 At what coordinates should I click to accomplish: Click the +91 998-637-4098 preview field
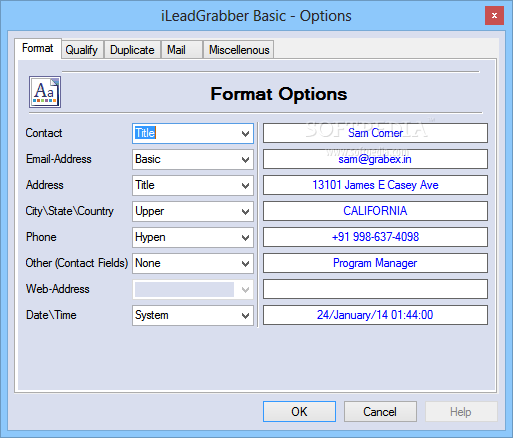click(x=375, y=237)
